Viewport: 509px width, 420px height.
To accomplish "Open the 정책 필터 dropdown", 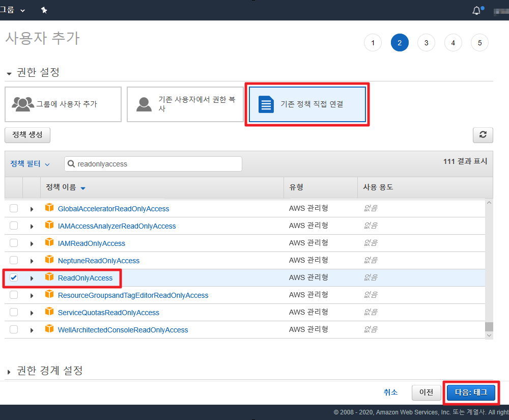I will 30,164.
